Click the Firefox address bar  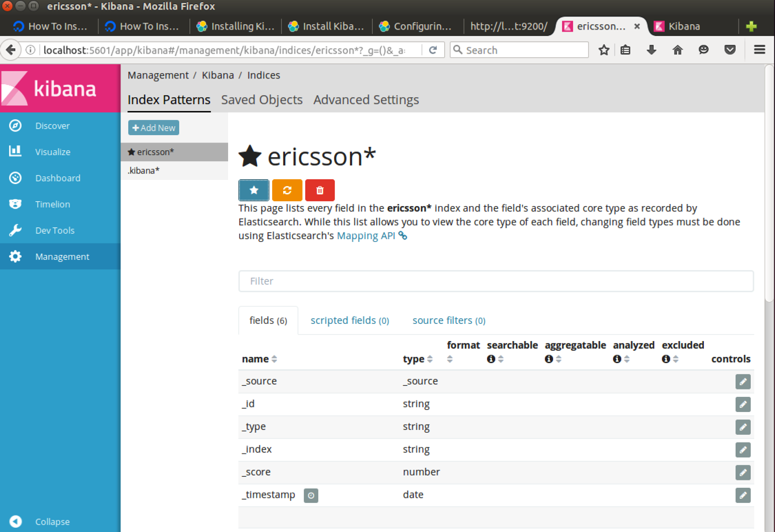pyautogui.click(x=225, y=50)
